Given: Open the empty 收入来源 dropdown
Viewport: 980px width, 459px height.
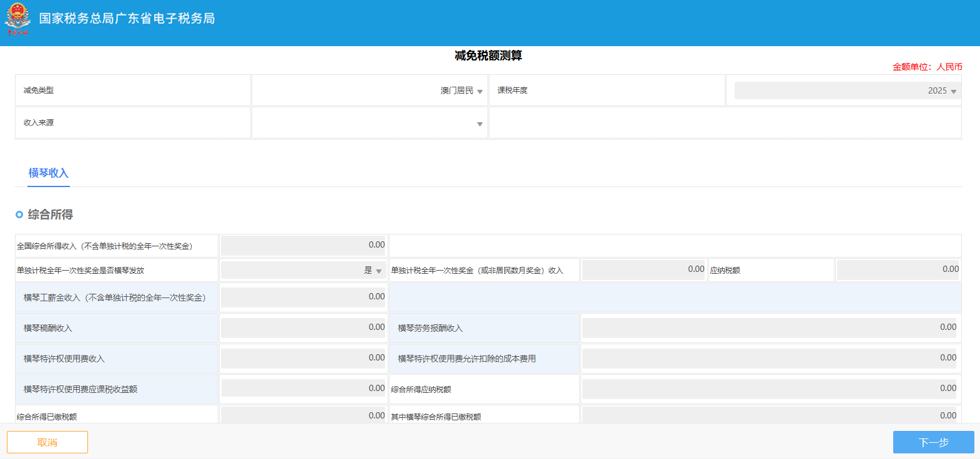Looking at the screenshot, I should coord(370,123).
